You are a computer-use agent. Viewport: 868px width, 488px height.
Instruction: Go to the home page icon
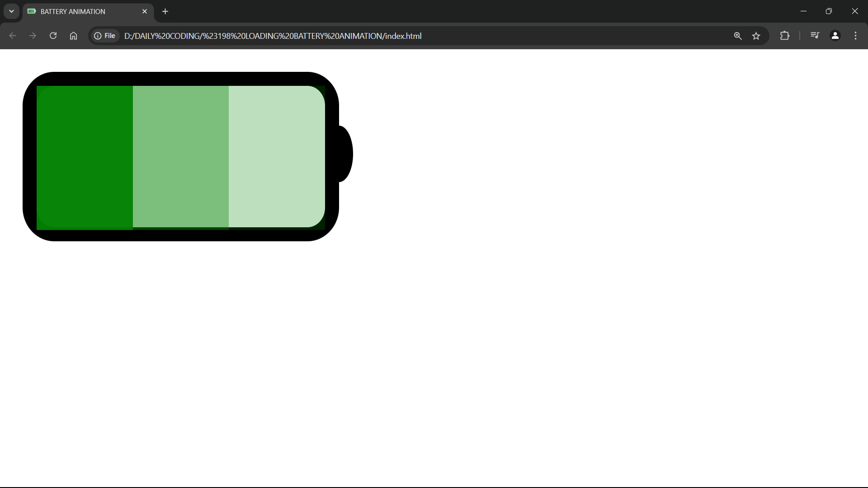pyautogui.click(x=73, y=36)
